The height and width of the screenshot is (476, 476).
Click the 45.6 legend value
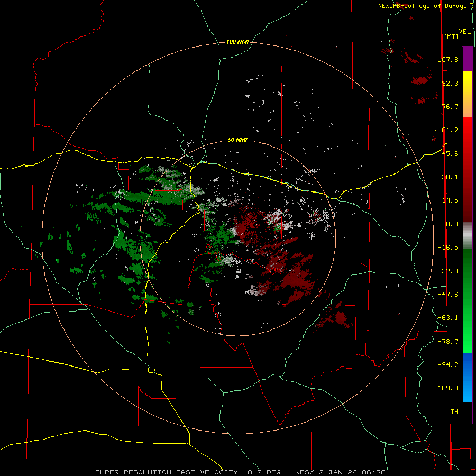coord(450,153)
